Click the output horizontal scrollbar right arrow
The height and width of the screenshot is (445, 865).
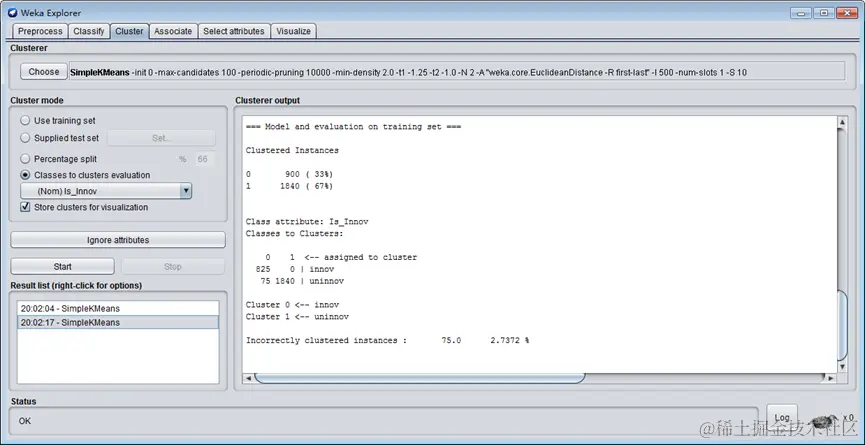click(x=831, y=378)
